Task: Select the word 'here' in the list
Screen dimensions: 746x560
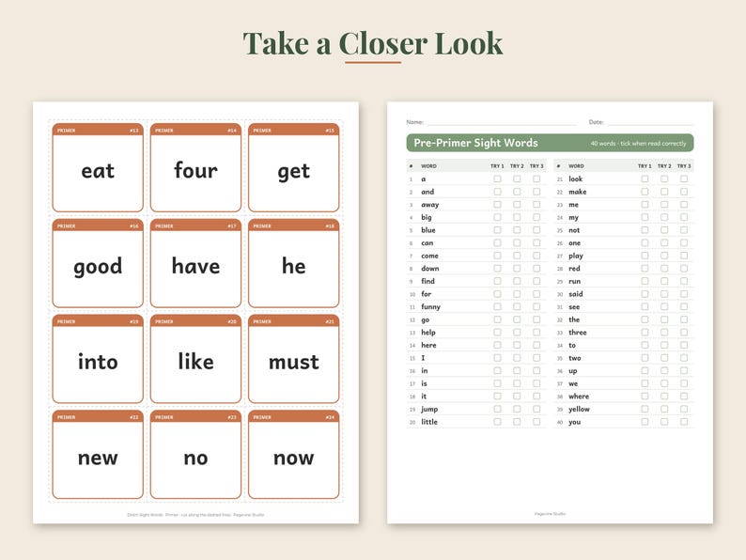Action: tap(428, 345)
